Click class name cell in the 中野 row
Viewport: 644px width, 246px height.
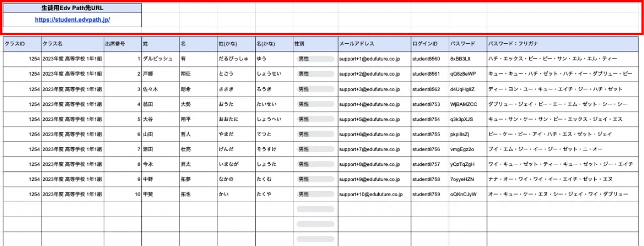tap(72, 179)
